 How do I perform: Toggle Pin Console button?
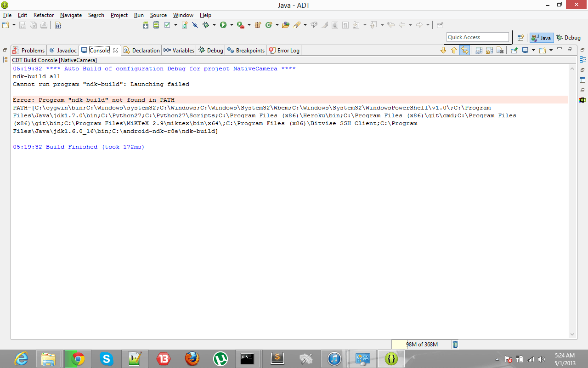tap(514, 50)
